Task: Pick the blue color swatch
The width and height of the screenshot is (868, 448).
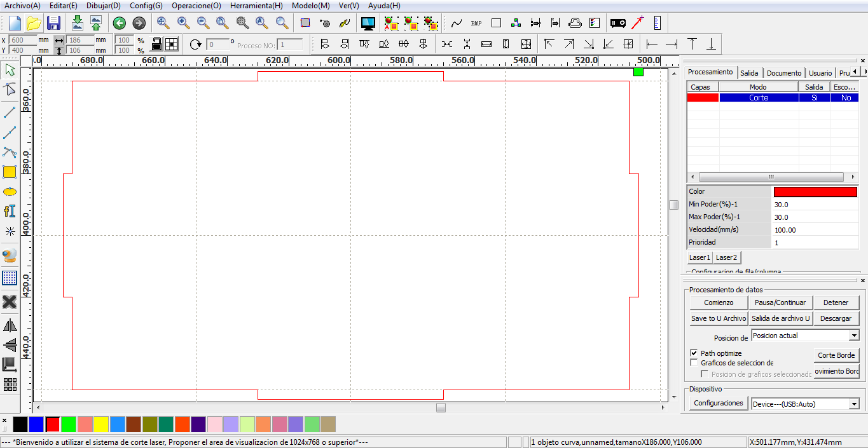Action: [x=36, y=424]
